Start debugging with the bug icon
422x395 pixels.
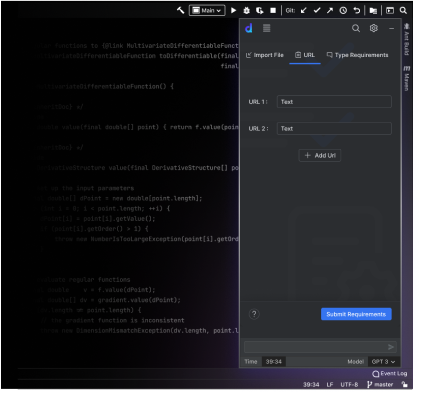tap(246, 10)
